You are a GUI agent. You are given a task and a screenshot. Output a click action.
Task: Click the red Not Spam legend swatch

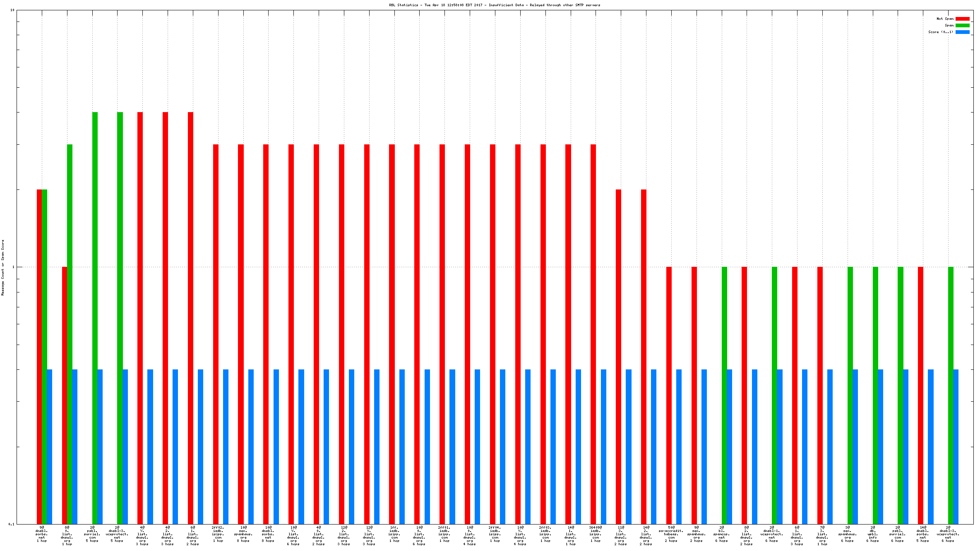962,19
